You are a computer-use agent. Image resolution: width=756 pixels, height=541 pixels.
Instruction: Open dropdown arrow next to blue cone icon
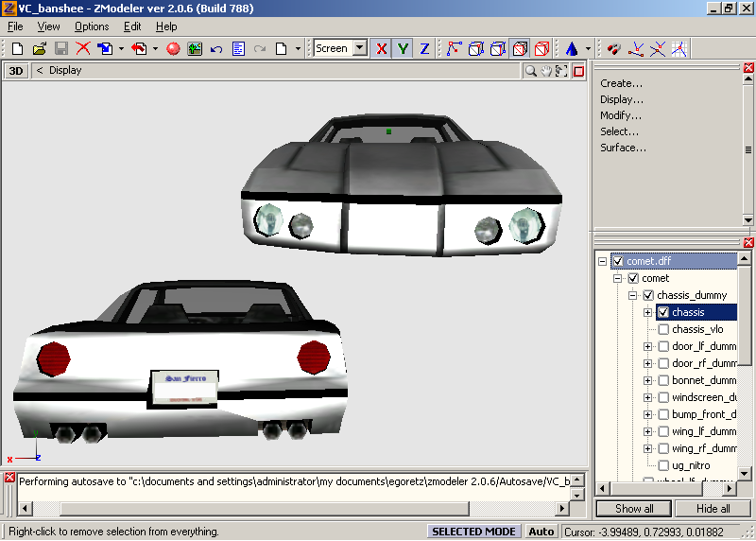(588, 49)
